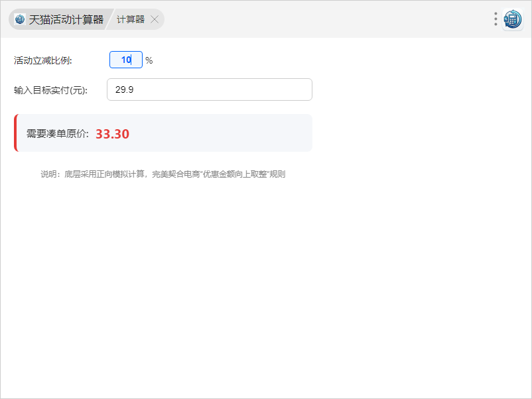The image size is (532, 399).
Task: Focus the 活动立减比例 percentage field
Action: (126, 60)
